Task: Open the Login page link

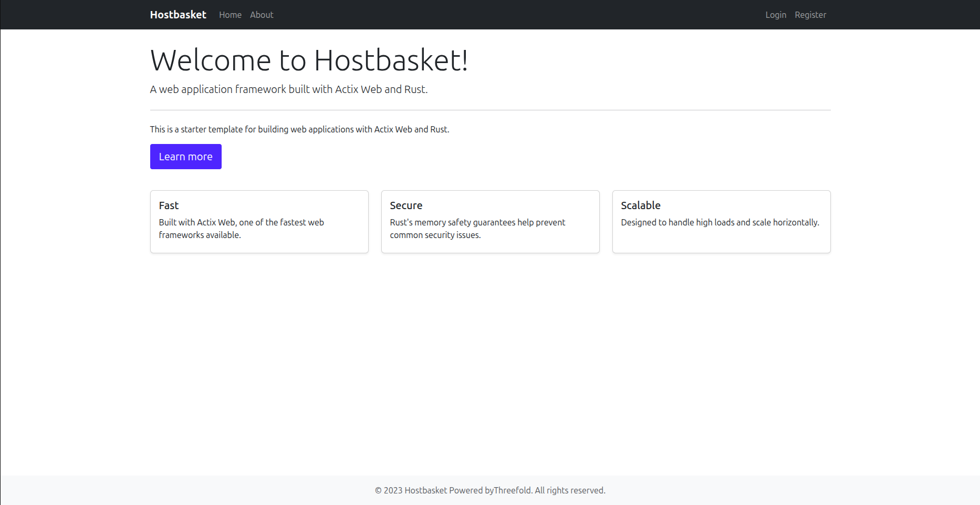Action: point(775,15)
